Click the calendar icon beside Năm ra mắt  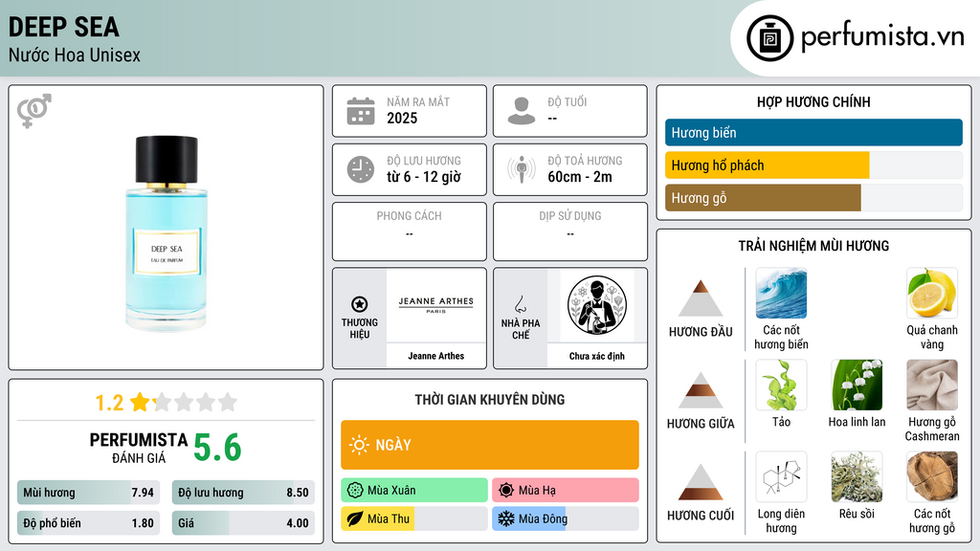point(361,111)
